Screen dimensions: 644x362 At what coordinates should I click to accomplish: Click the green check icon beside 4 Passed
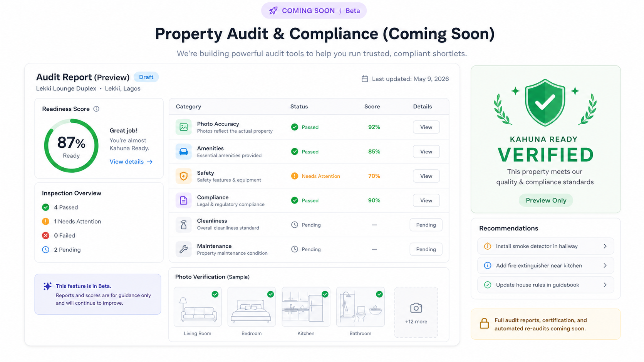[x=45, y=207]
